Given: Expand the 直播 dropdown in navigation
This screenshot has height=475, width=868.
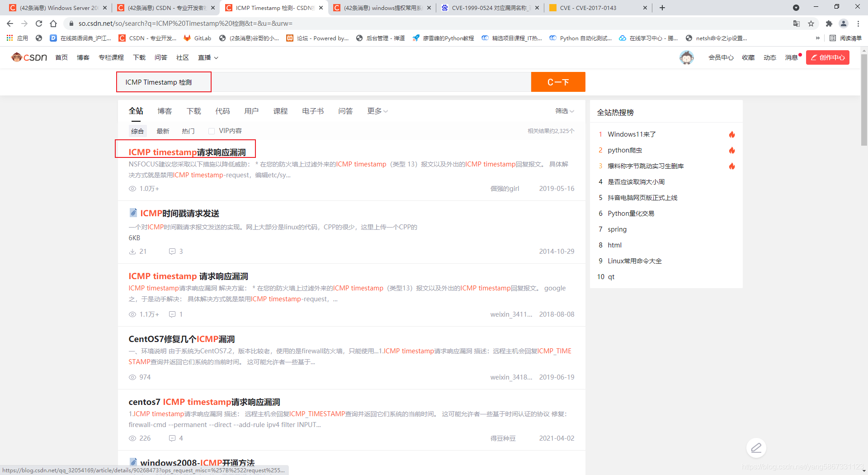Looking at the screenshot, I should [x=208, y=57].
